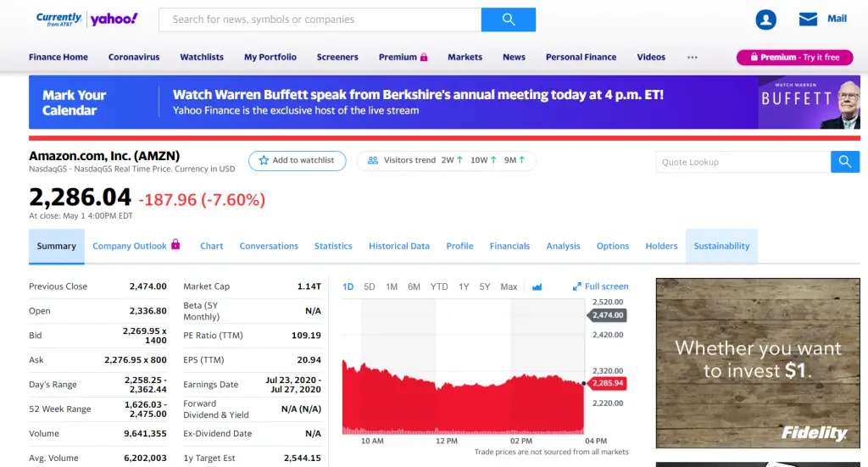Select the 1Y chart range
Image resolution: width=868 pixels, height=467 pixels.
pyautogui.click(x=464, y=286)
